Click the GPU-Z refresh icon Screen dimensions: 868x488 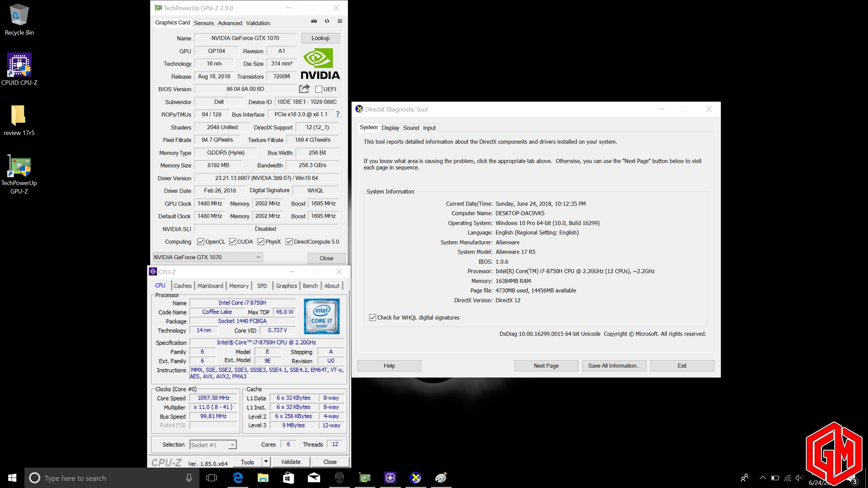tap(327, 21)
